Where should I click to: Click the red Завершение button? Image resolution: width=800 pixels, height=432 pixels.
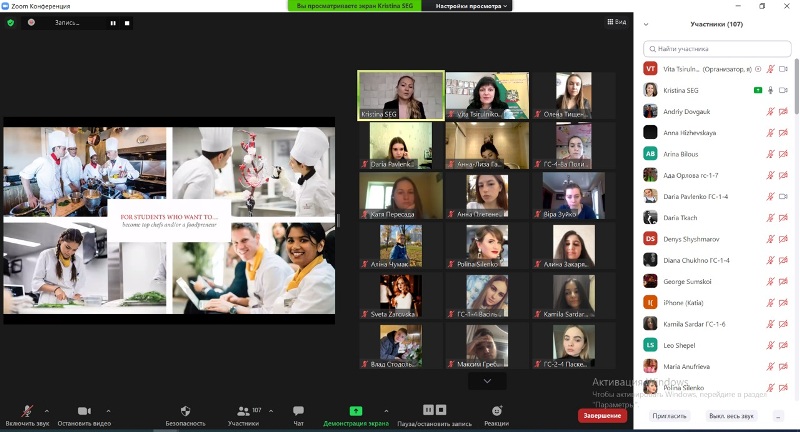pyautogui.click(x=602, y=416)
